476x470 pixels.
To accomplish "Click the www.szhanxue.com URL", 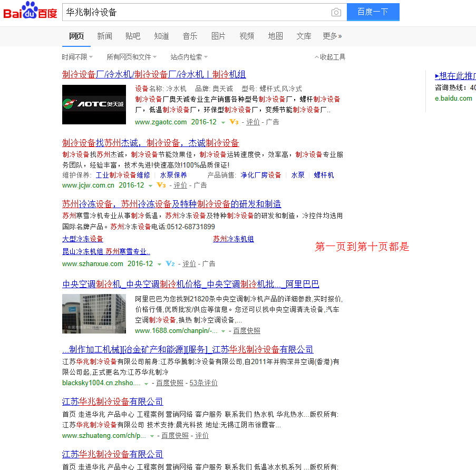I will point(93,263).
